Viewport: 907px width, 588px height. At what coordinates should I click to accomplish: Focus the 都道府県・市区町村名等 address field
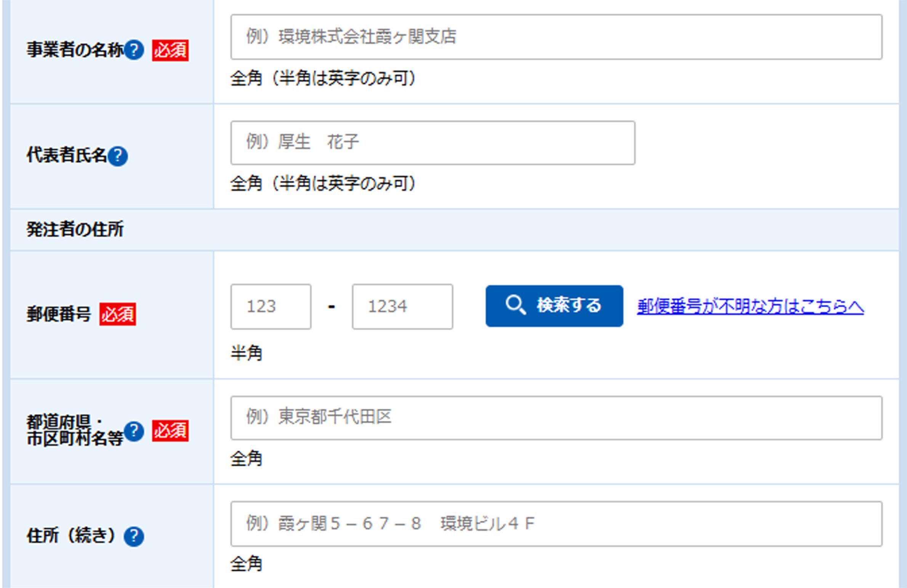[x=556, y=418]
